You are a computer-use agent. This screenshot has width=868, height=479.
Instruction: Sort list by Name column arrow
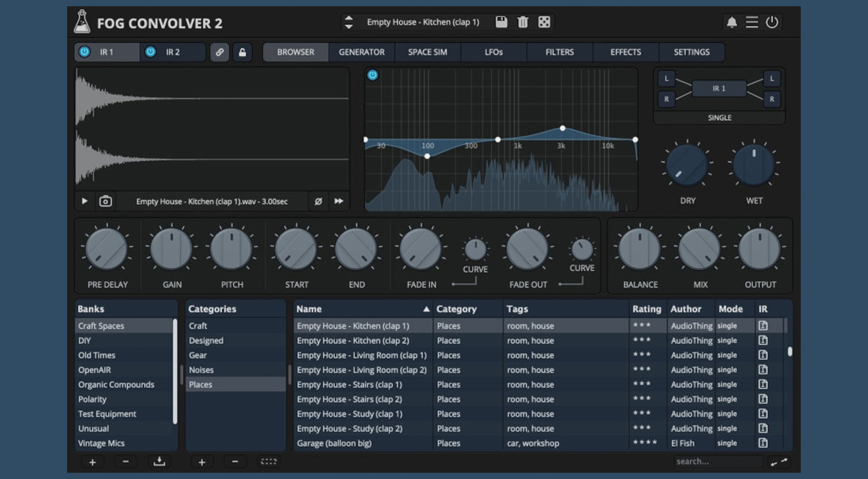(426, 309)
